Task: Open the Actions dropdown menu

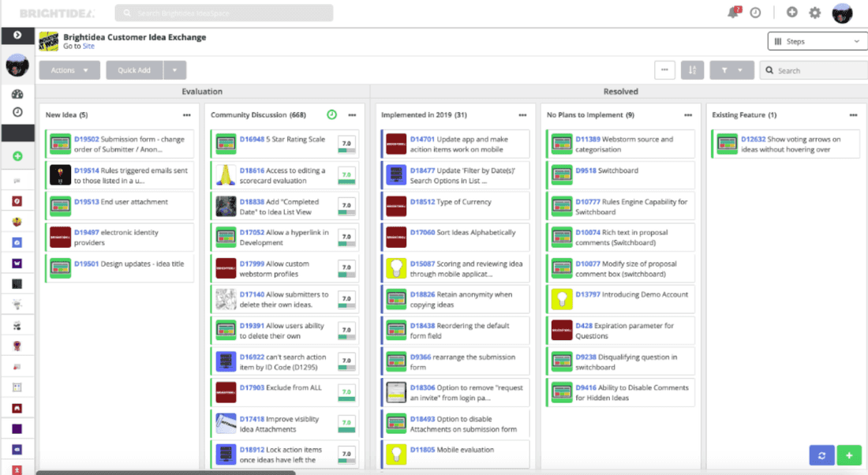Action: tap(69, 70)
